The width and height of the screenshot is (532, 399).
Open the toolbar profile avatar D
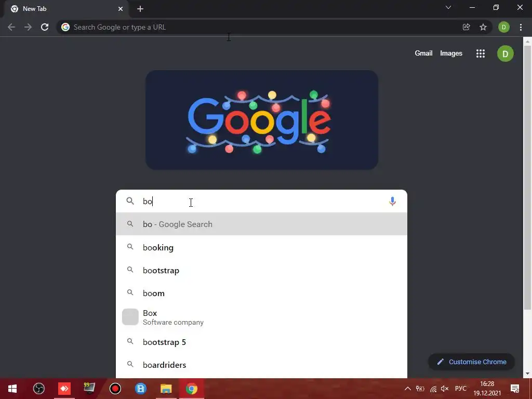click(504, 27)
